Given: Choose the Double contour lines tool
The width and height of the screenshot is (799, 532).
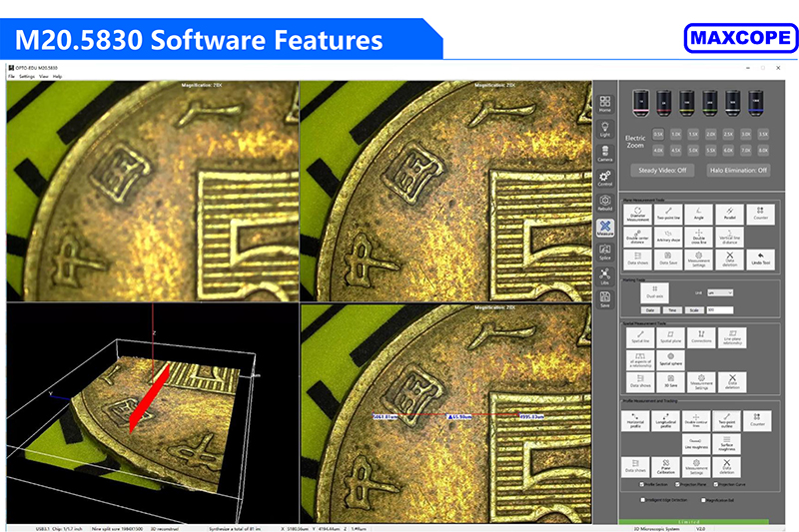Looking at the screenshot, I should click(x=696, y=421).
